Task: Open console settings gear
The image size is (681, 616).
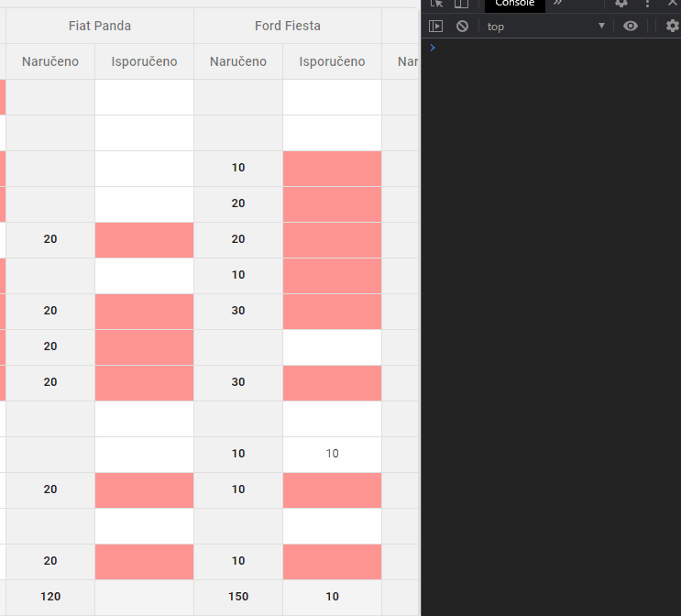Action: 672,27
